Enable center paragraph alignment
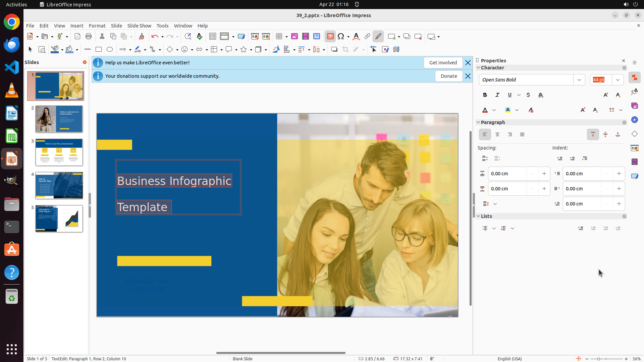 click(497, 135)
